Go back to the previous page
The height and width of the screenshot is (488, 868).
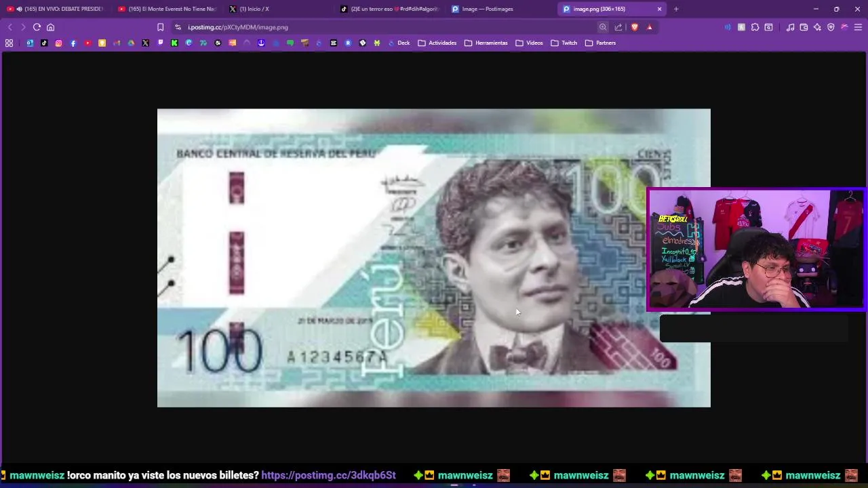click(x=9, y=27)
